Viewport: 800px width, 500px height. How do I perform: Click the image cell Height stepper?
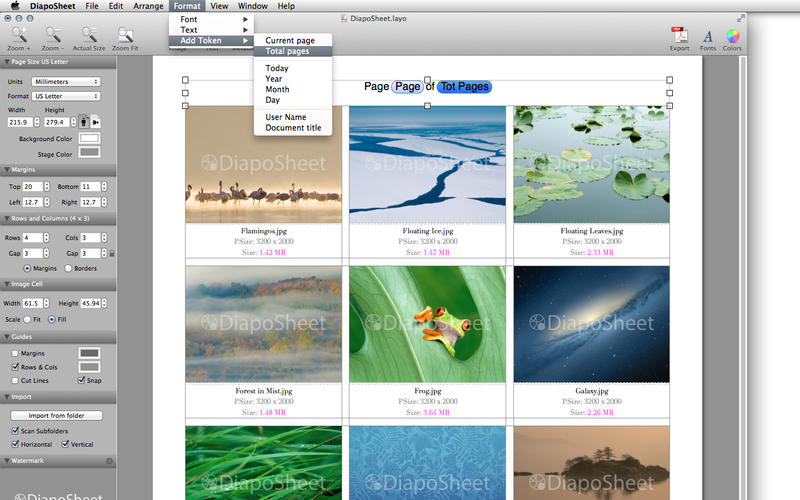point(104,303)
